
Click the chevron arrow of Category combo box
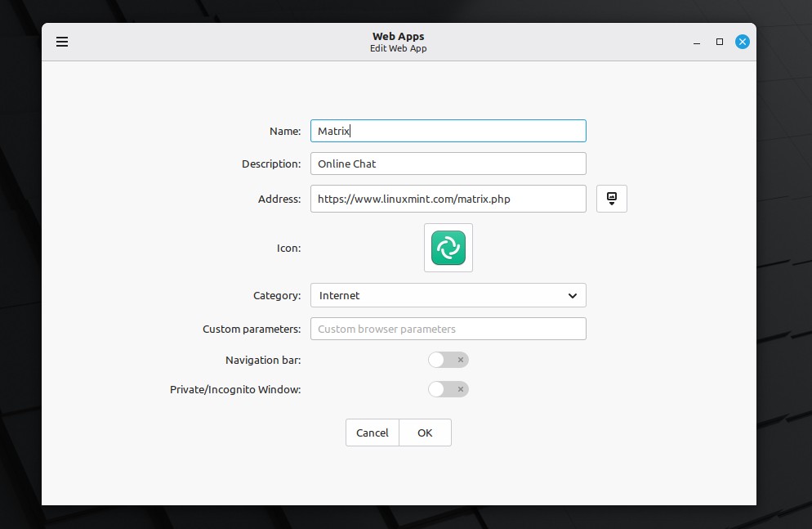pos(573,295)
